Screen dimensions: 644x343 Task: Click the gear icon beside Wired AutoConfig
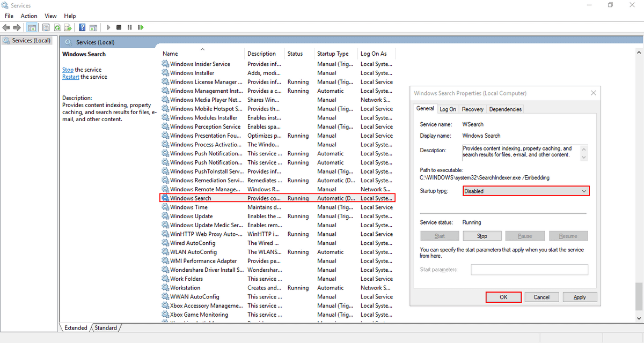(165, 243)
